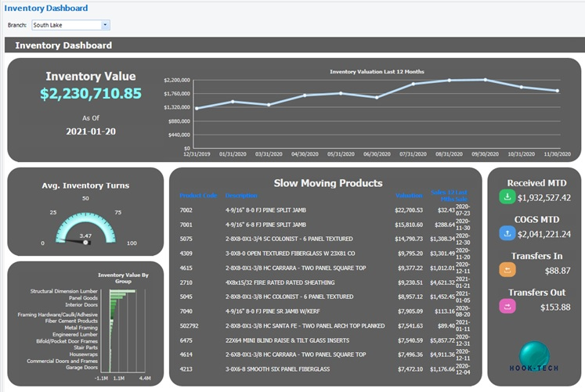The image size is (585, 392).
Task: Click valuation $14,790.73
Action: point(409,239)
